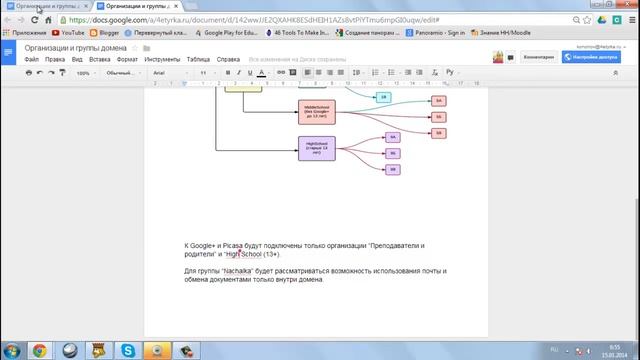Open the Panoramio - Sign in bookmark
Screen dimensions: 640x360
(436, 33)
